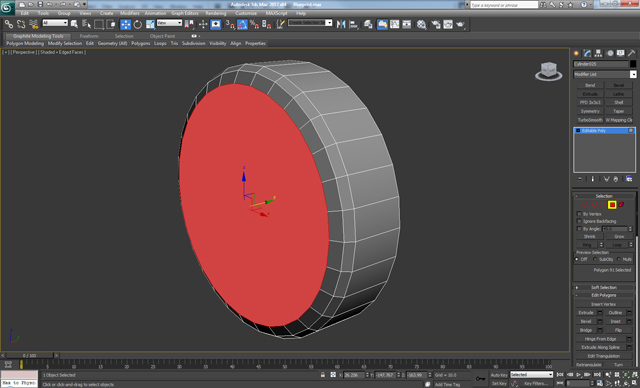Select Preview Selection SubObj radio

pyautogui.click(x=595, y=259)
